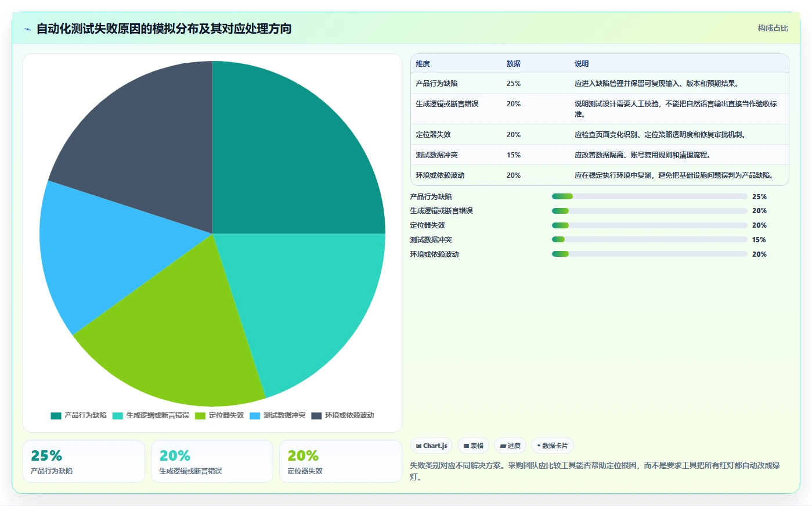
Task: Click the footer note beginning 失败类别对应不同解决方案
Action: point(595,471)
